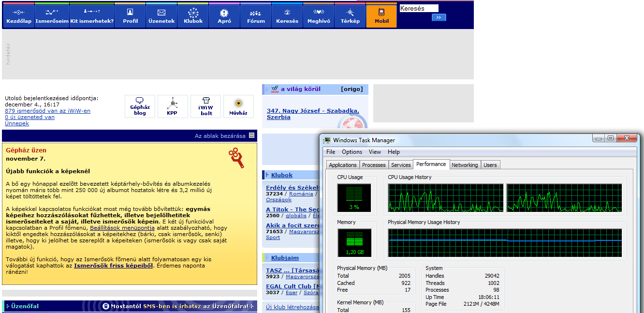
Task: Click the Üzenőfal section heading
Action: click(25, 306)
